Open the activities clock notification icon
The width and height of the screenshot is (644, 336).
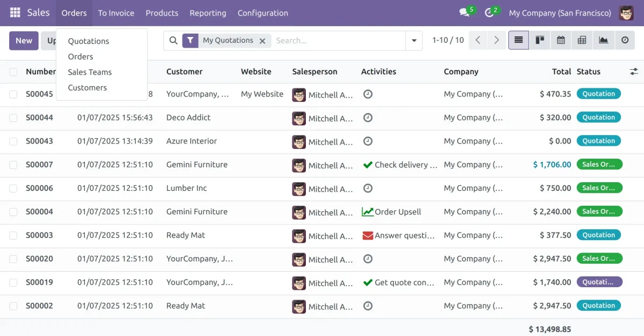[x=489, y=13]
